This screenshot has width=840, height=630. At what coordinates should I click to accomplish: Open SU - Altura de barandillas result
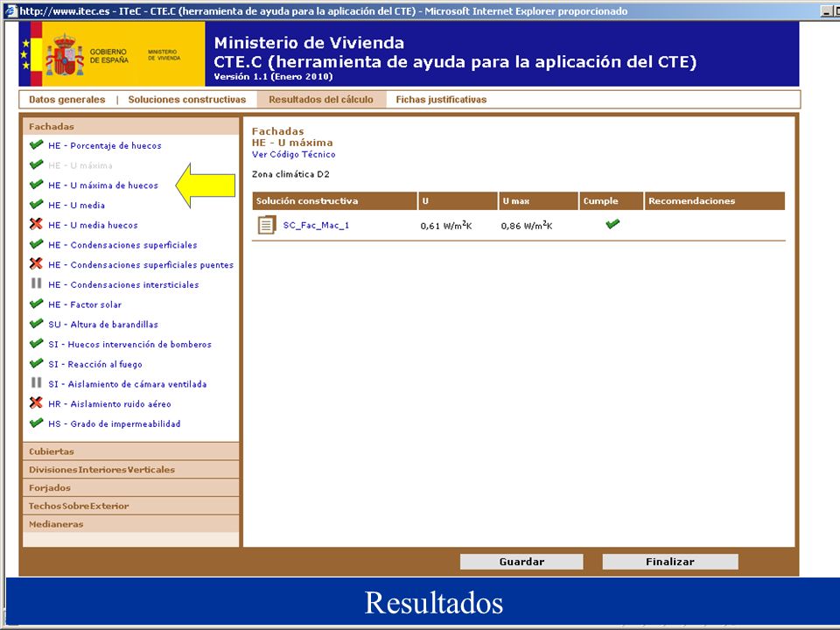[103, 324]
